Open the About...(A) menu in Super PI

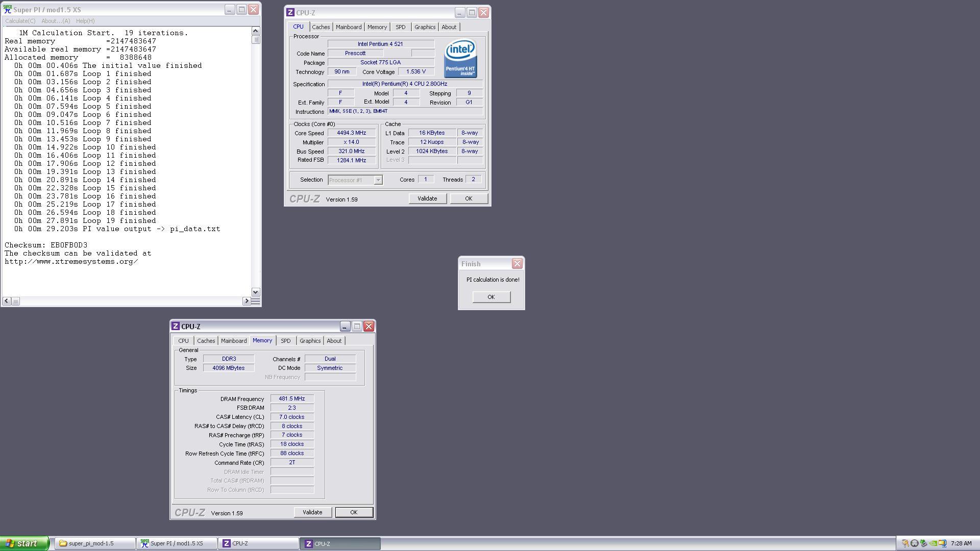56,21
